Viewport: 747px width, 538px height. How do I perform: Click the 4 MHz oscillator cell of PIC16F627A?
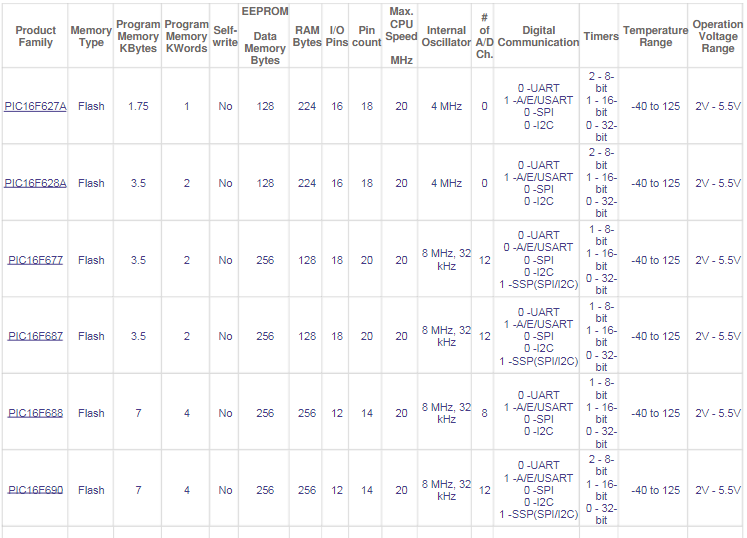(446, 106)
